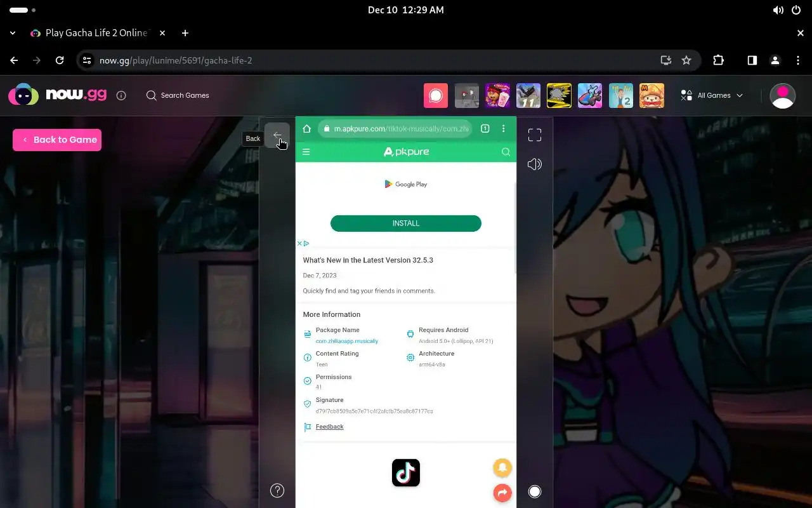This screenshot has height=508, width=812.
Task: Open Chrome extensions puzzle icon
Action: coord(719,60)
